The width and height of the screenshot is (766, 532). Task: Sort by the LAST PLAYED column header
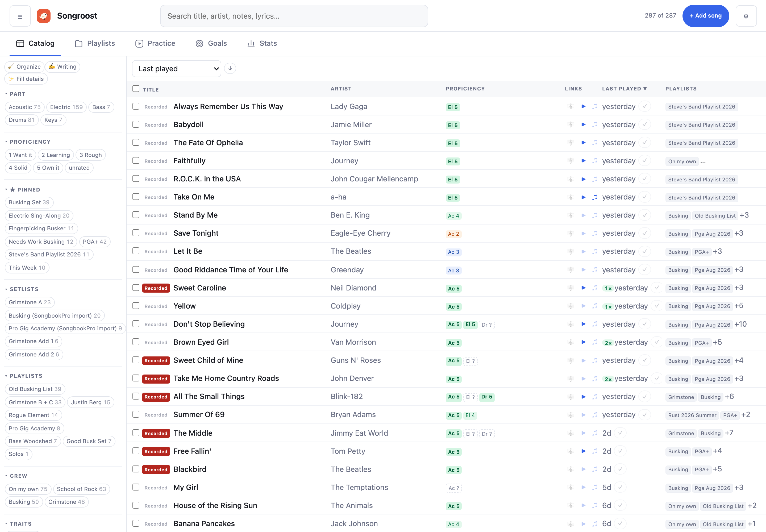[624, 89]
